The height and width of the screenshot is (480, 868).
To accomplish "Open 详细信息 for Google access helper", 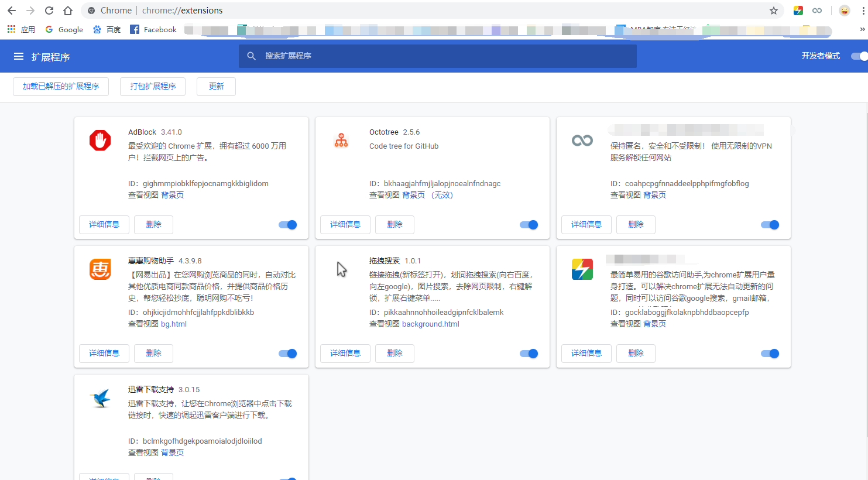I will (x=586, y=354).
